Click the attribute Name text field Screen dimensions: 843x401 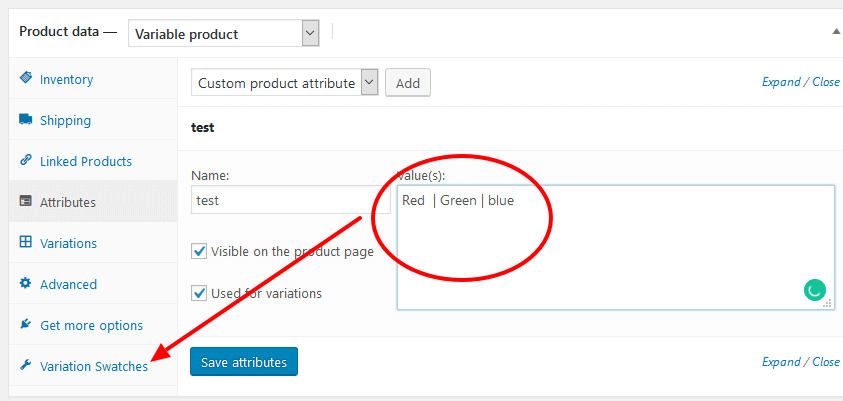point(290,200)
